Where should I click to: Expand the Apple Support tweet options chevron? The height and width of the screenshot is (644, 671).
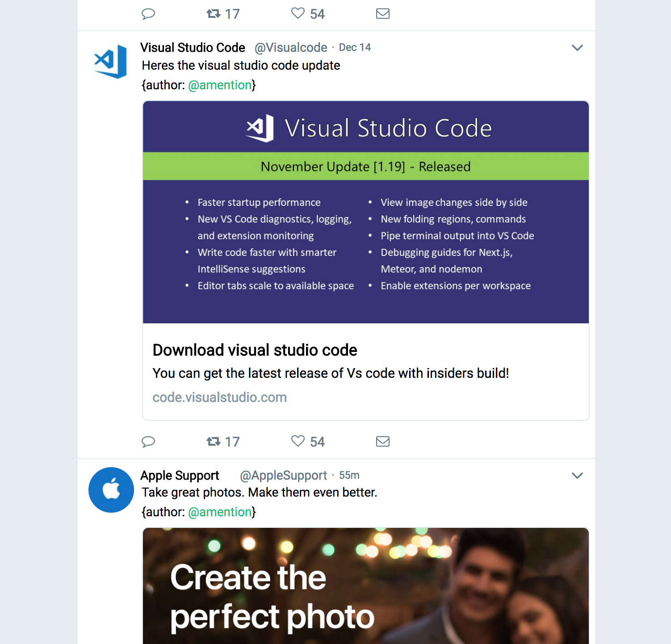[577, 476]
